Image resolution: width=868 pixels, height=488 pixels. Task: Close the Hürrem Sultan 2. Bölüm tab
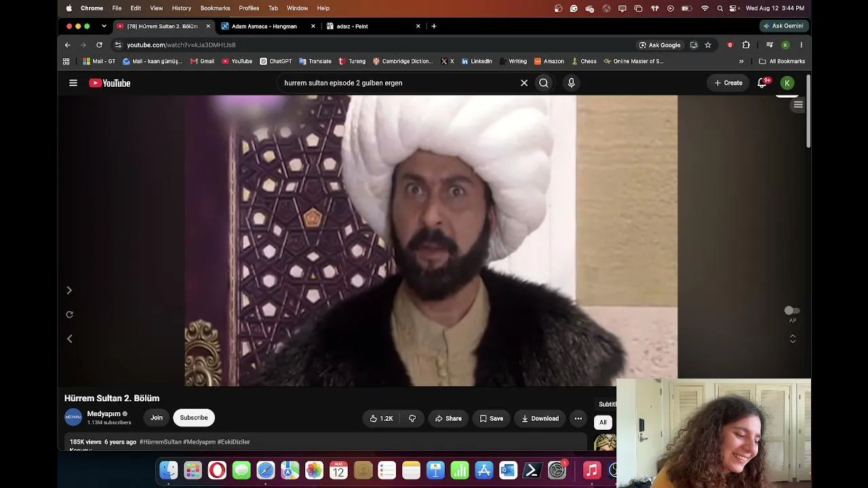tap(208, 26)
